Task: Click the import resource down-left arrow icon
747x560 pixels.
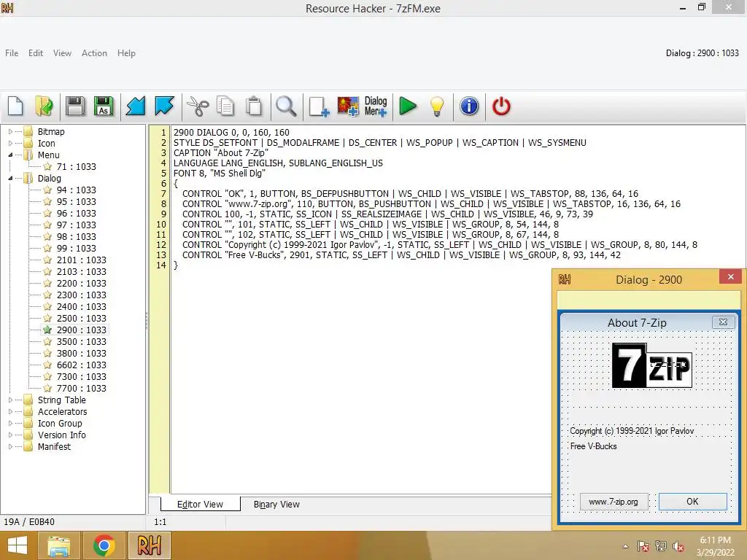Action: (136, 106)
